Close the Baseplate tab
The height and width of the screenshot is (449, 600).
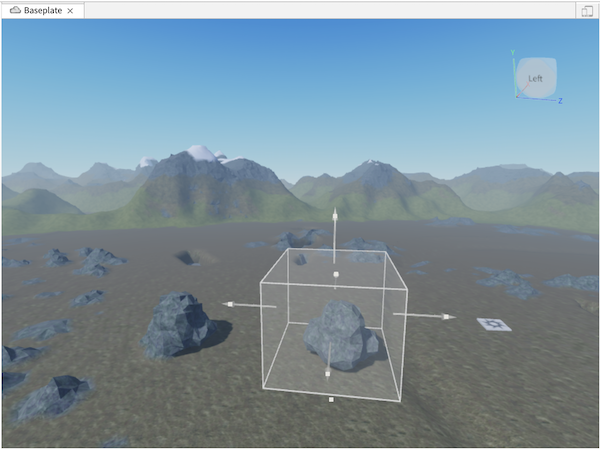70,11
